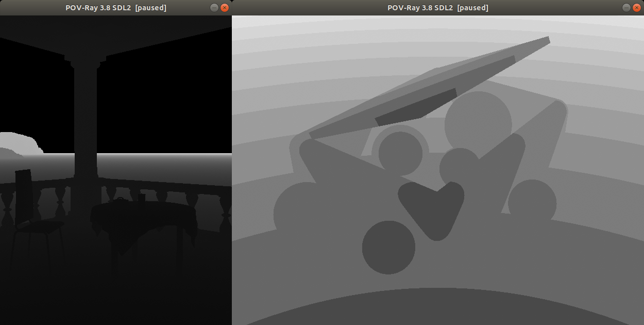
Task: Click the right window's POV-Ray title text
Action: coord(437,8)
